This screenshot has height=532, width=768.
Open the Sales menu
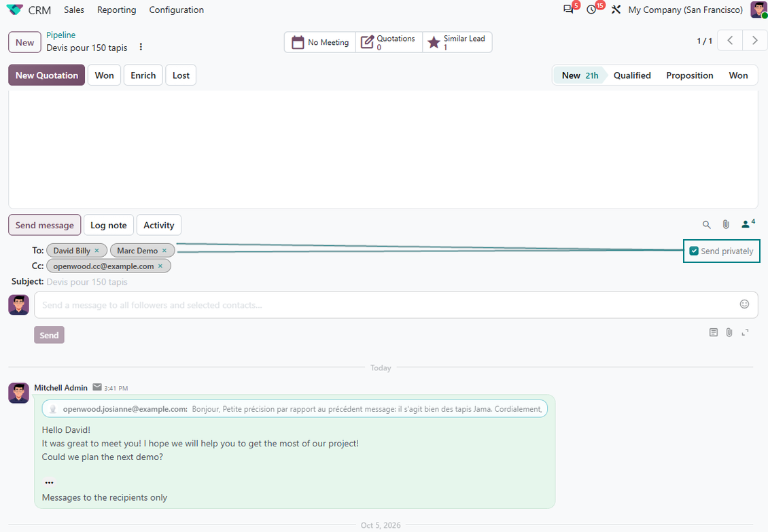74,10
